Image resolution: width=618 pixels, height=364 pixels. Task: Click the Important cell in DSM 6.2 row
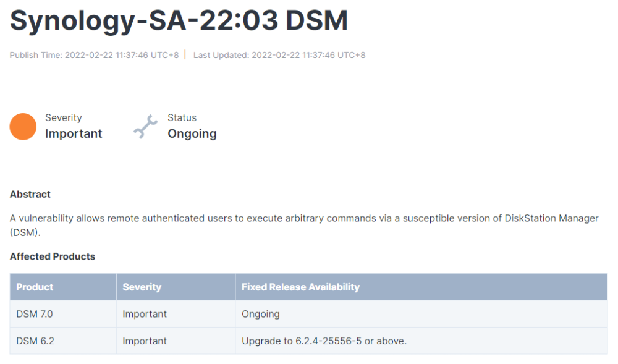145,341
